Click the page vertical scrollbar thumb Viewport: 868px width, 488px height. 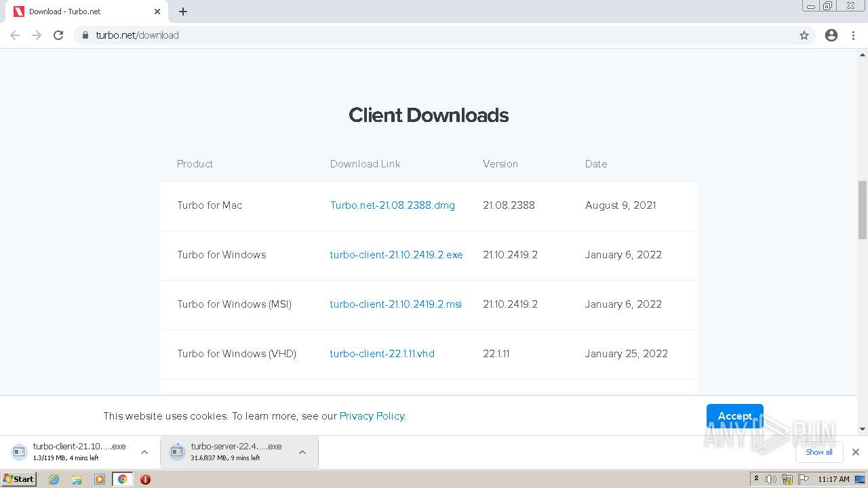[x=863, y=210]
